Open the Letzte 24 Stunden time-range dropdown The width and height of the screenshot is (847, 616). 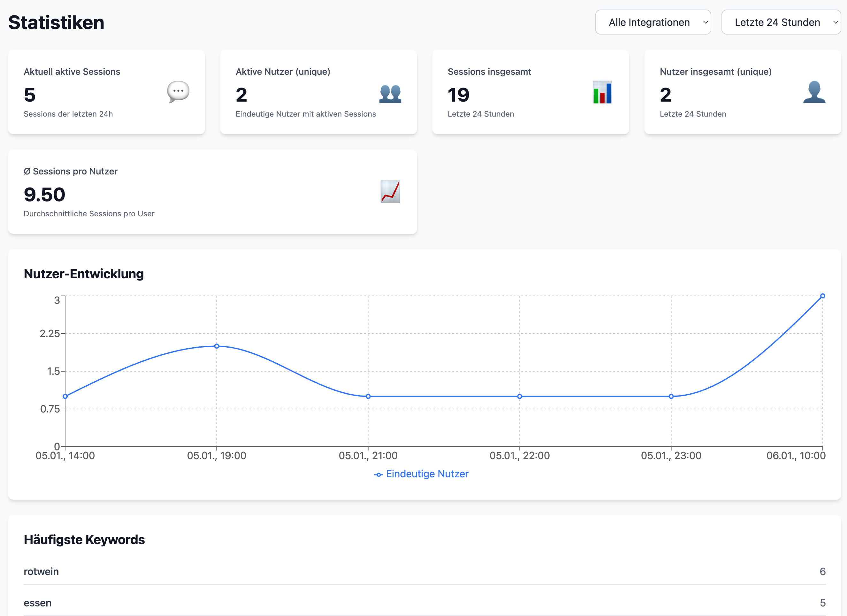point(781,22)
